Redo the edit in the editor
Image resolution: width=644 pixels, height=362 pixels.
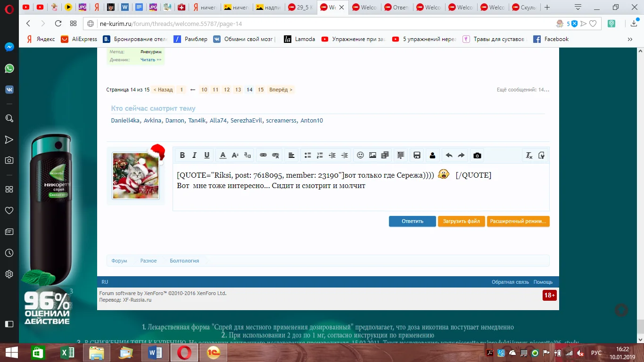pos(462,156)
